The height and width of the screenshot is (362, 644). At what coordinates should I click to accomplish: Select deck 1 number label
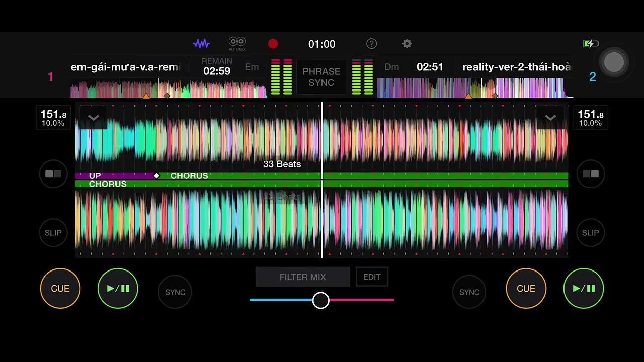click(x=50, y=77)
